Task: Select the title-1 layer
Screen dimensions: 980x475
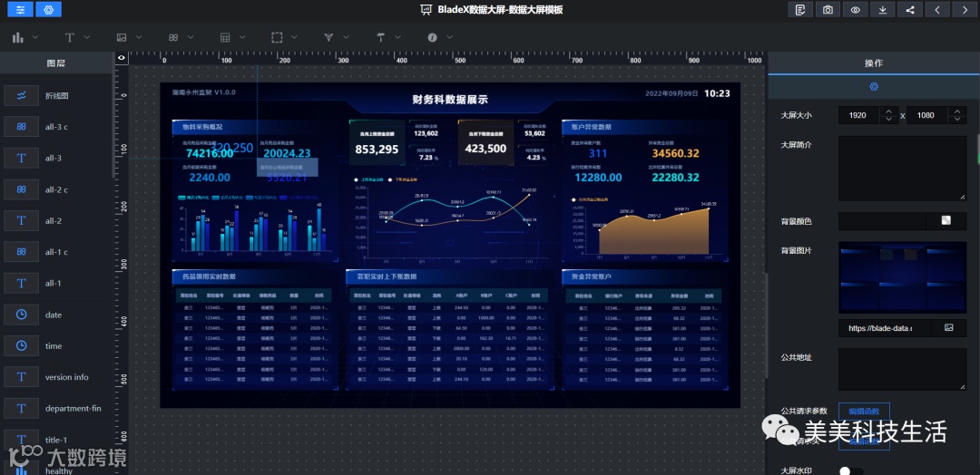Action: pos(56,440)
